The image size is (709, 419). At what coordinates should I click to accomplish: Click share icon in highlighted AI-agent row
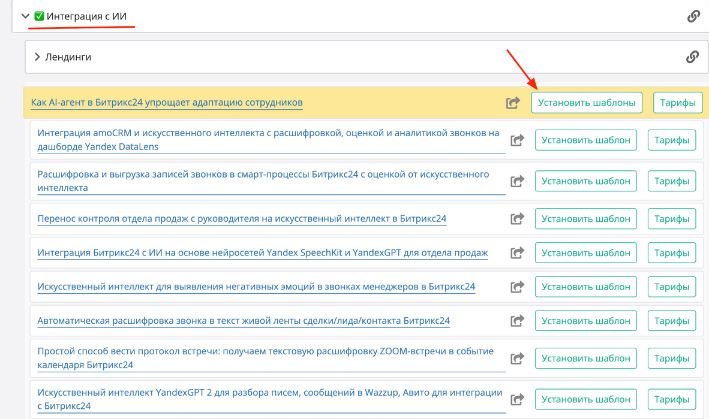513,102
